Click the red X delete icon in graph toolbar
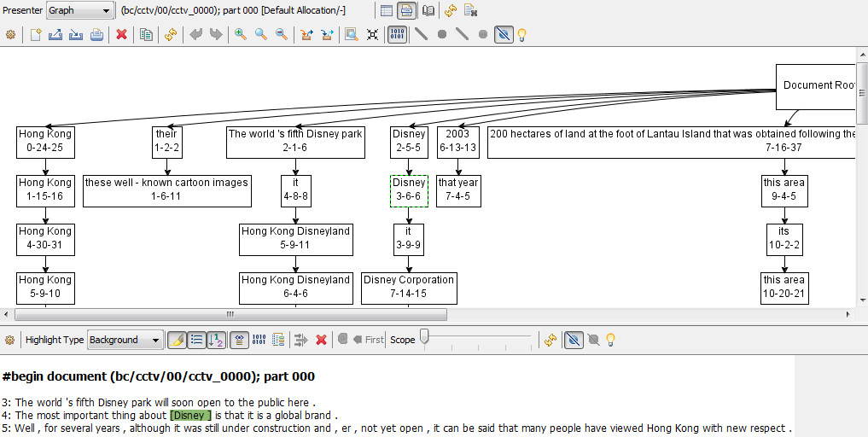Image resolution: width=868 pixels, height=437 pixels. click(x=122, y=35)
